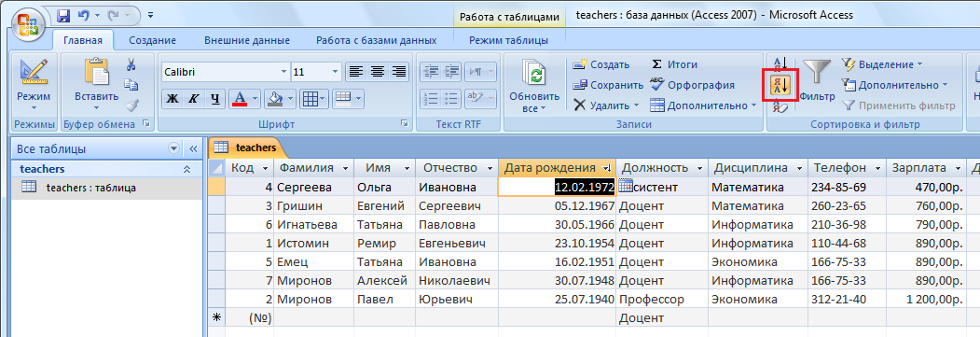Apply the red font color A button

click(240, 98)
